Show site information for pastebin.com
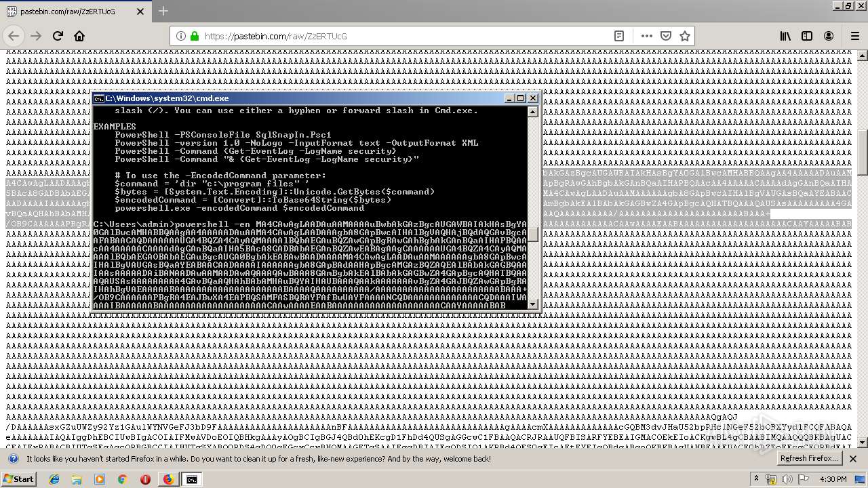This screenshot has height=488, width=868. [181, 36]
